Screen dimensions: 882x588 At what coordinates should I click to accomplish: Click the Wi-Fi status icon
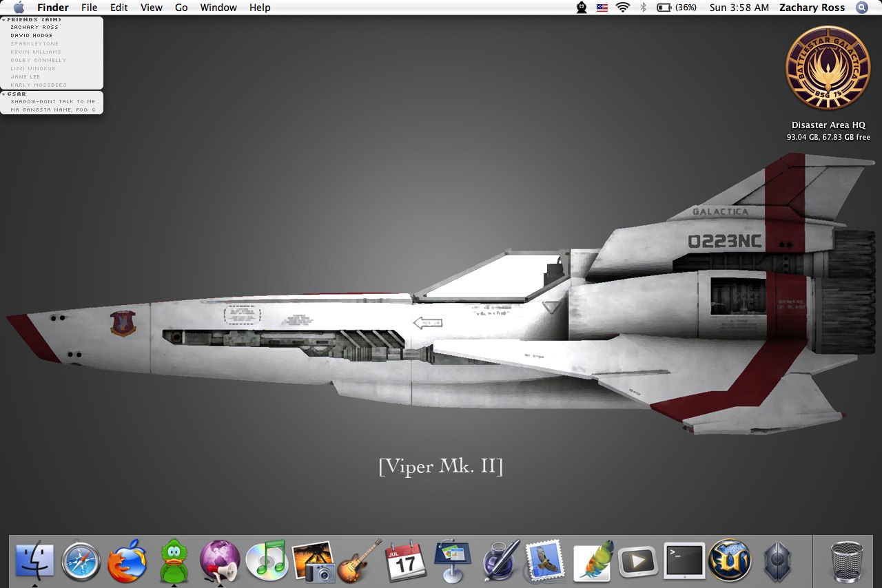pos(623,8)
